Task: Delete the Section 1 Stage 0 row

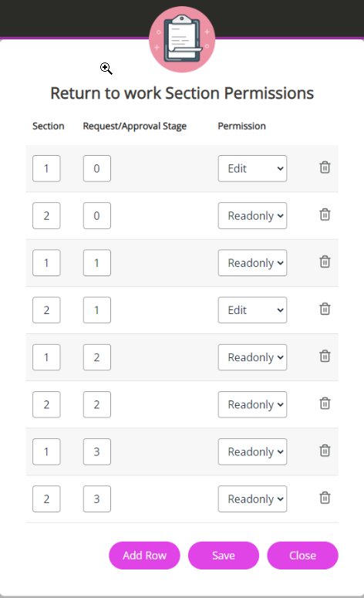Action: click(x=325, y=167)
